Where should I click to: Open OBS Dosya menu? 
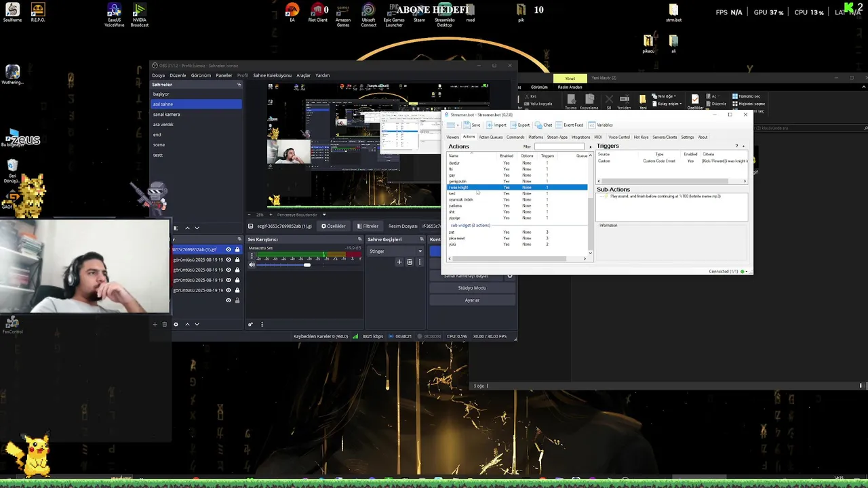158,75
